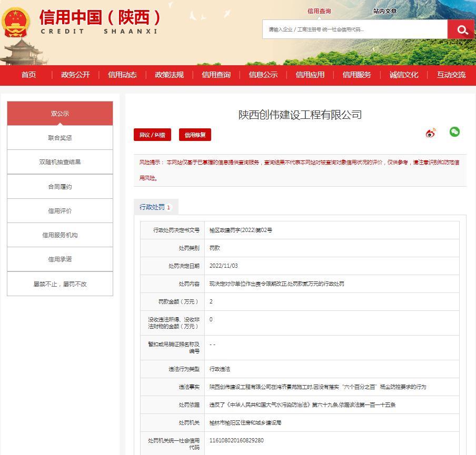
Task: Click the 信用中国（陕西）site title
Action: pos(100,17)
